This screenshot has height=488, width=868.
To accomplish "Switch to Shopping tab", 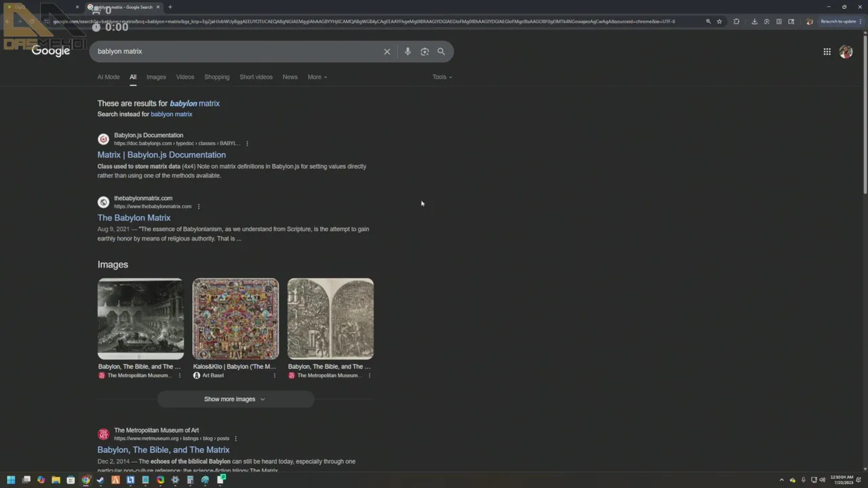I will tap(217, 77).
